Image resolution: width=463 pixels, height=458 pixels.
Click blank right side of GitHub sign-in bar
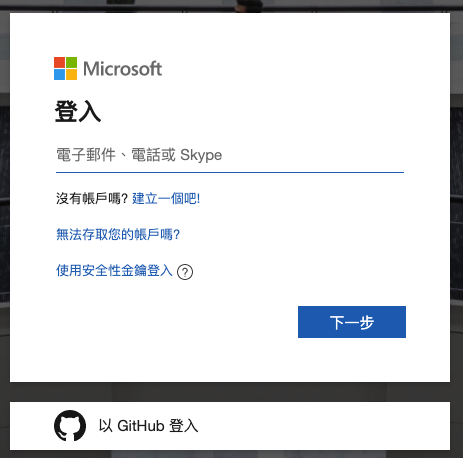(x=333, y=426)
